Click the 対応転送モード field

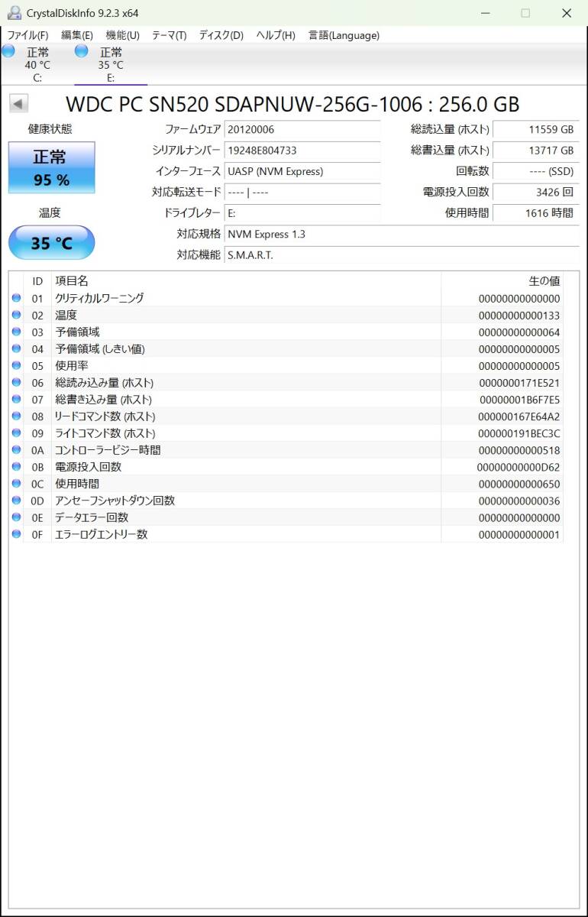302,192
